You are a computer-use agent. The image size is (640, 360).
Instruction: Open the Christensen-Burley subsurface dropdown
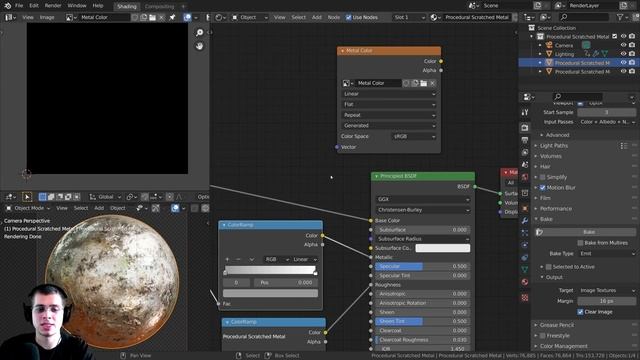pos(423,210)
